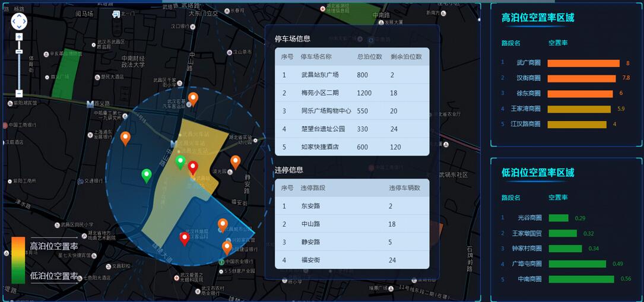The height and width of the screenshot is (302, 644).
Task: Select the 武昌站东广场 parking lot row
Action: 351,75
